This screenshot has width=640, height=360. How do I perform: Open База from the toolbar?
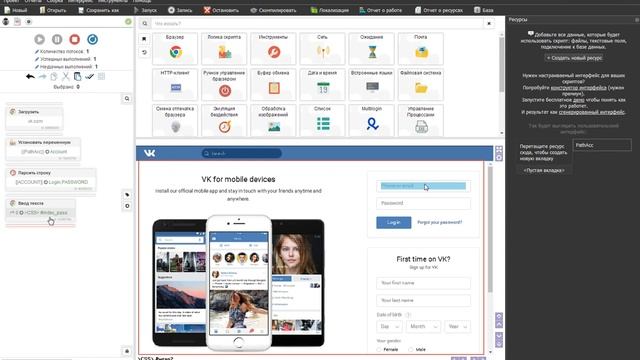coord(484,10)
